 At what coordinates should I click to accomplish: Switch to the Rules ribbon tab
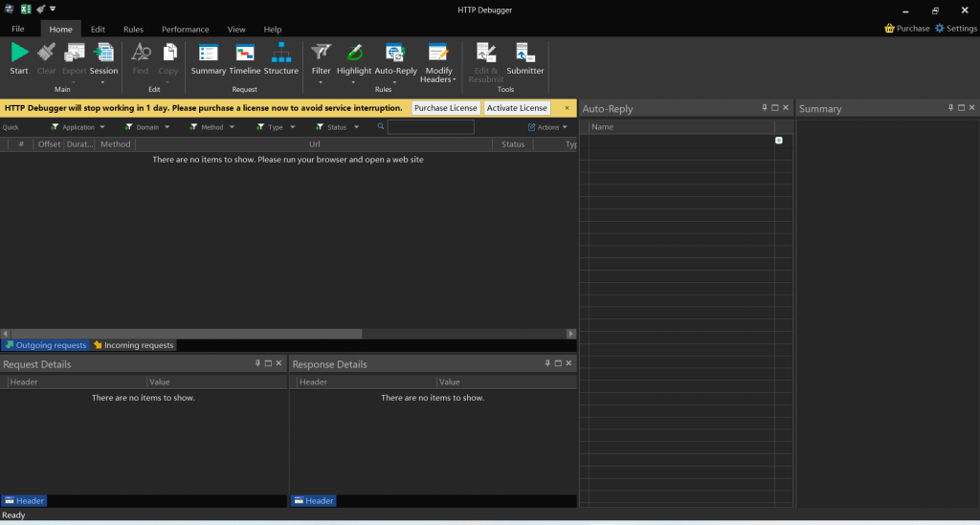[133, 29]
